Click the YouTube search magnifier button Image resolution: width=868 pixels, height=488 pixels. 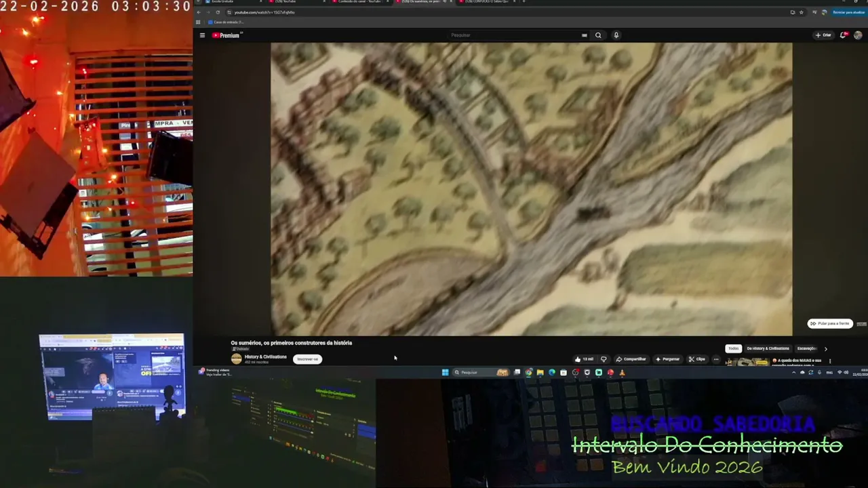pos(598,35)
